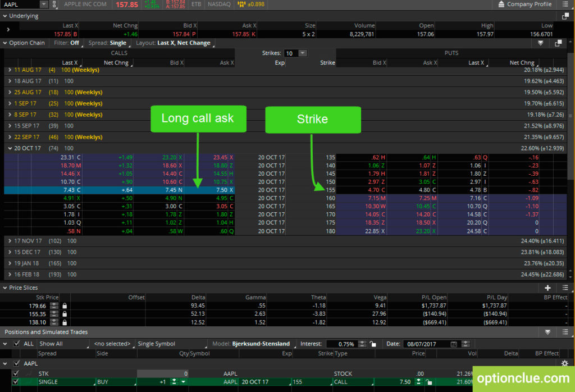The width and height of the screenshot is (575, 392).
Task: Open the list menu icon at top right
Action: click(x=567, y=4)
